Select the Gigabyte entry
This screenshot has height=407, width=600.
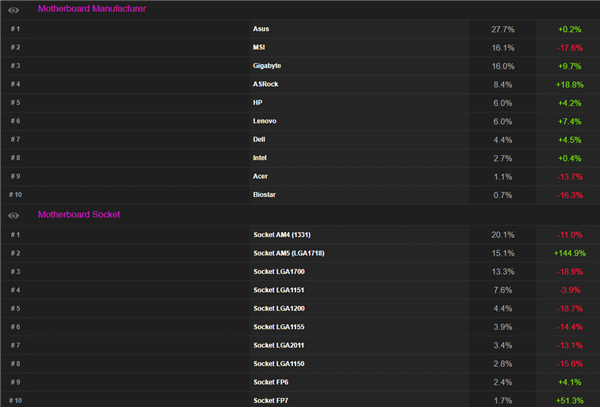tap(267, 65)
